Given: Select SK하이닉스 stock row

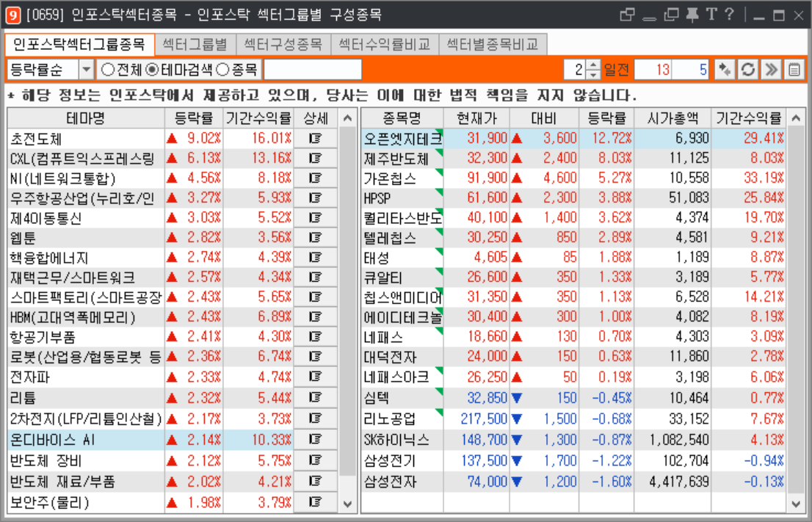Looking at the screenshot, I should (573, 441).
